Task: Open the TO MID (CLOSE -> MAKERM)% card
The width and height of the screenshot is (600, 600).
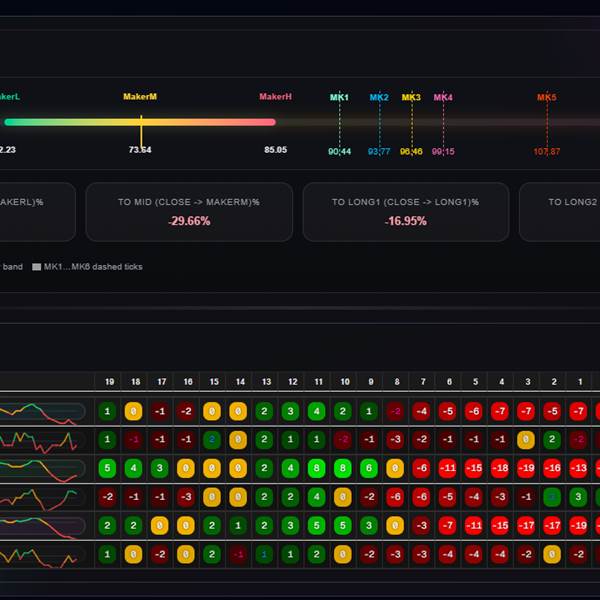Action: (188, 211)
